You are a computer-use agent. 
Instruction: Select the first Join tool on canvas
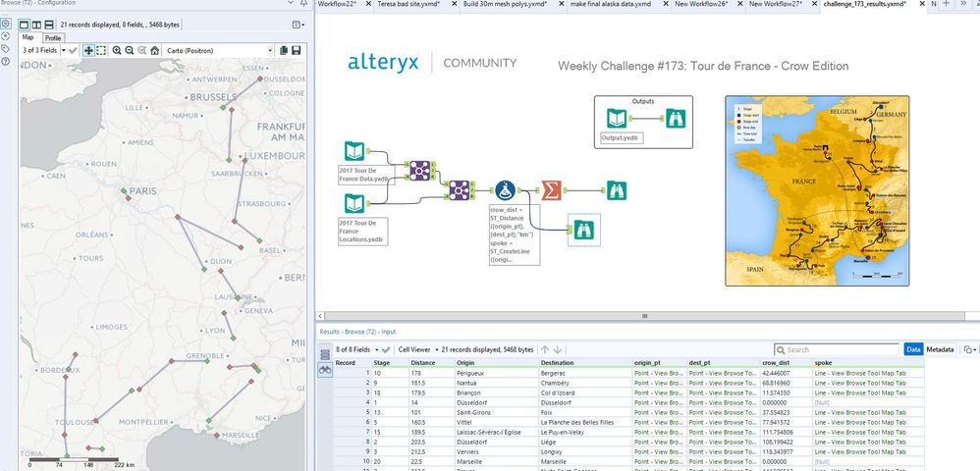point(420,171)
